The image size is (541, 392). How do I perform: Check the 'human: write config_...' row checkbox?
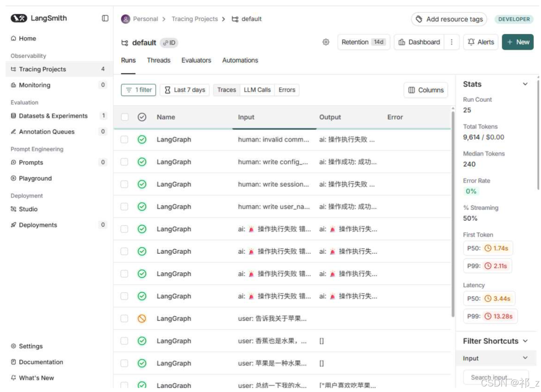click(x=124, y=162)
